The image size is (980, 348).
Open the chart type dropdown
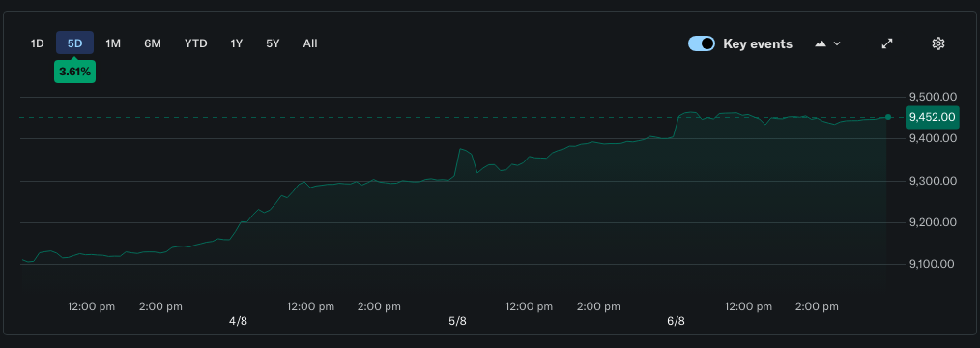tap(828, 43)
